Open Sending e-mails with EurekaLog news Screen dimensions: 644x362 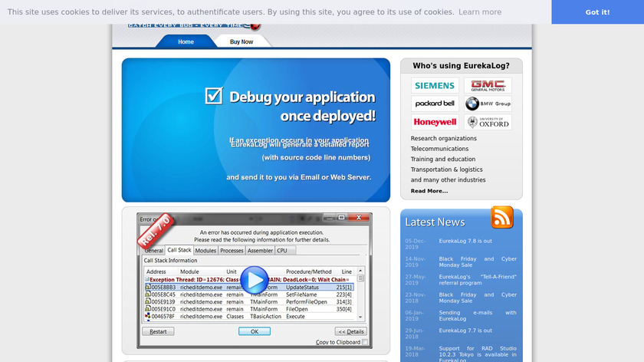(478, 315)
